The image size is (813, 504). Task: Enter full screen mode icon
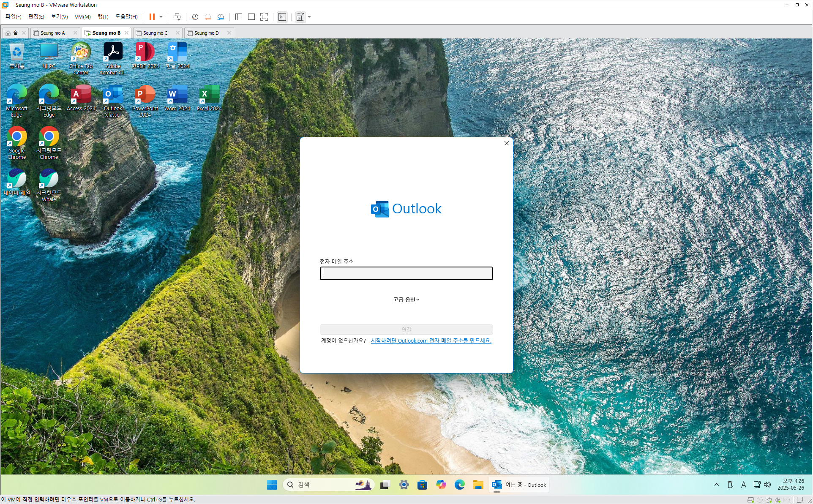pyautogui.click(x=264, y=17)
